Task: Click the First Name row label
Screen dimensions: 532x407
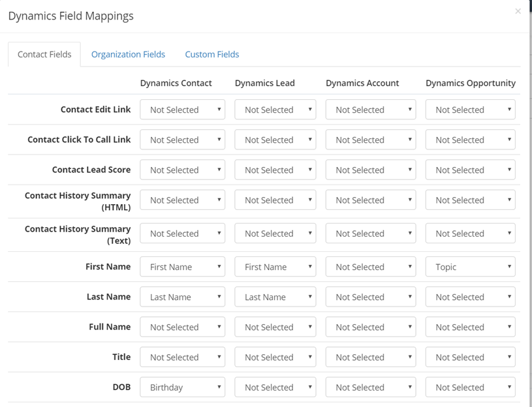Action: coord(108,267)
